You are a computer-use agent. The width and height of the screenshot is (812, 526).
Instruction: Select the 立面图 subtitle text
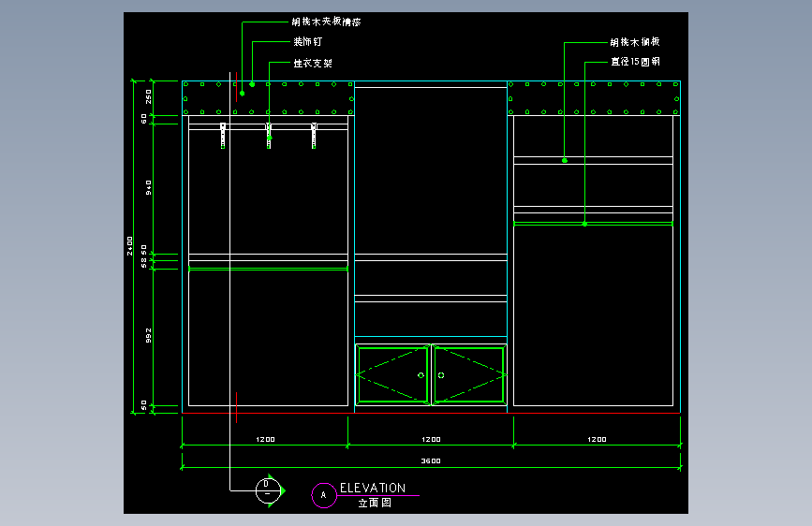coord(375,503)
